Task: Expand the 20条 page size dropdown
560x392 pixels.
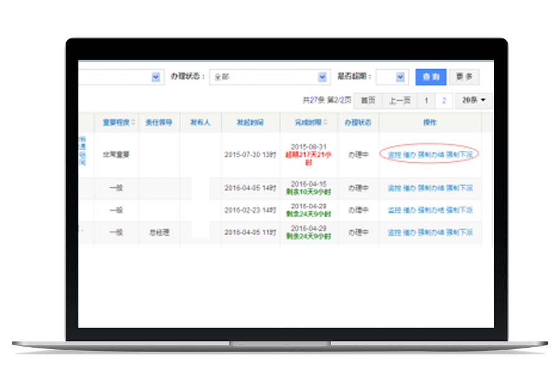Action: [474, 100]
